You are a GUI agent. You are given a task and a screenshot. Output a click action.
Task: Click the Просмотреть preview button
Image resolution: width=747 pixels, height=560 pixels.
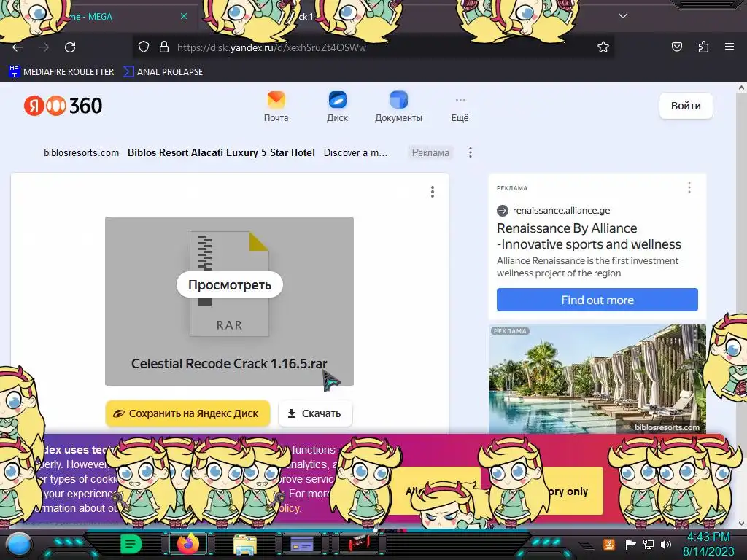(x=230, y=285)
